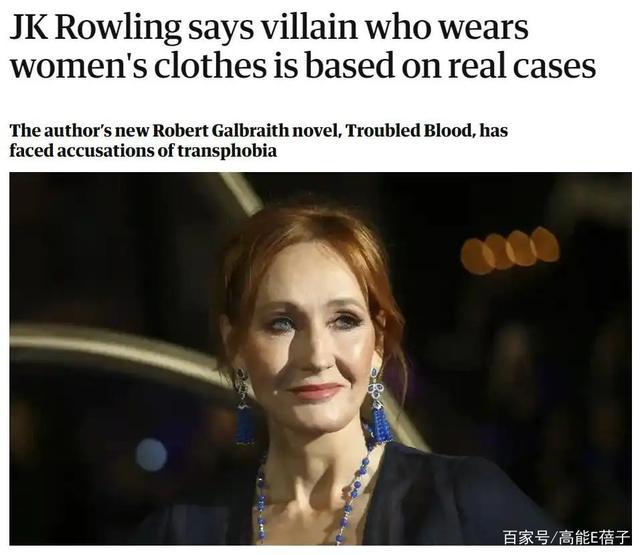Click the blue tassel earring on right
This screenshot has height=555, width=640.
[x=379, y=406]
